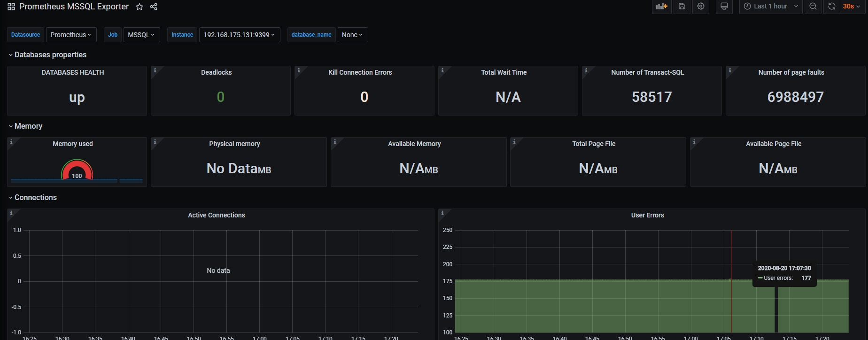Open the dashboards grid icon beside the title

coord(11,7)
